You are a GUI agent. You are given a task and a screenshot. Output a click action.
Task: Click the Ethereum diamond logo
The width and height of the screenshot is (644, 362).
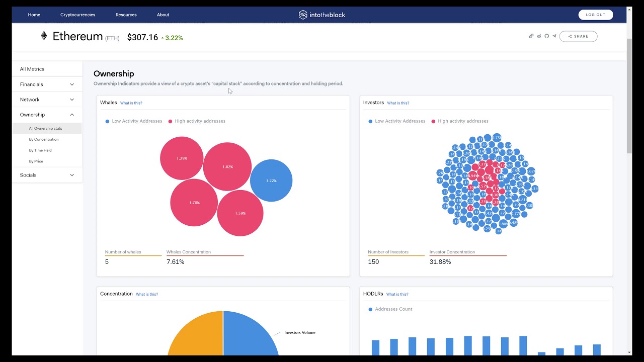pos(44,36)
